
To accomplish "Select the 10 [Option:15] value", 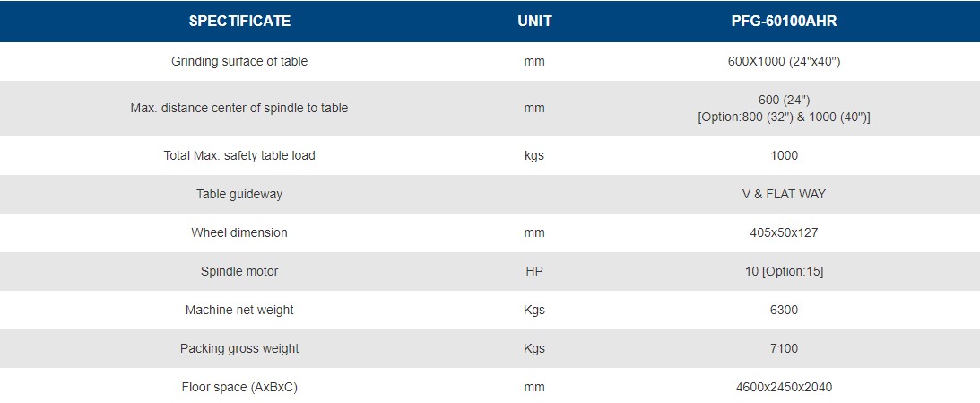I will tap(784, 271).
